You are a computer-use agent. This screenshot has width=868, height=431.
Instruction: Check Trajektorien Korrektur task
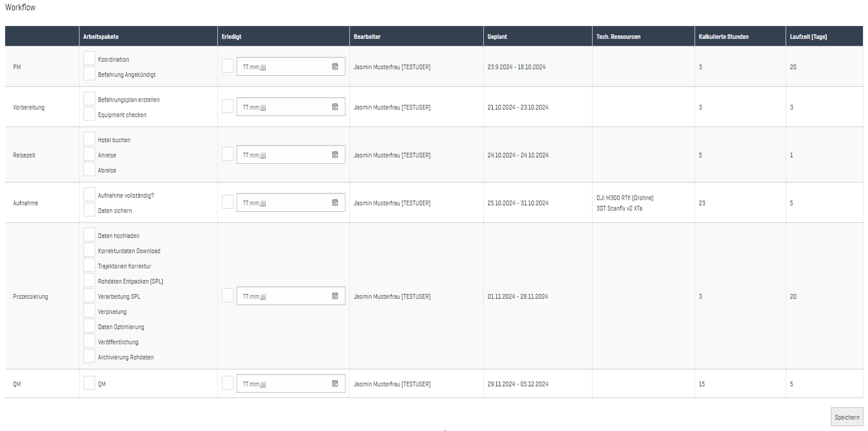[89, 265]
